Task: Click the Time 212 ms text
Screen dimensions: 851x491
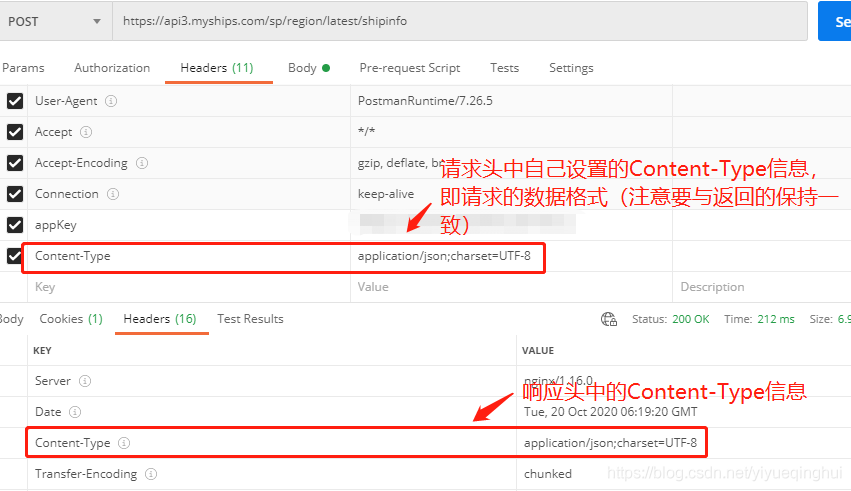Action: (759, 319)
